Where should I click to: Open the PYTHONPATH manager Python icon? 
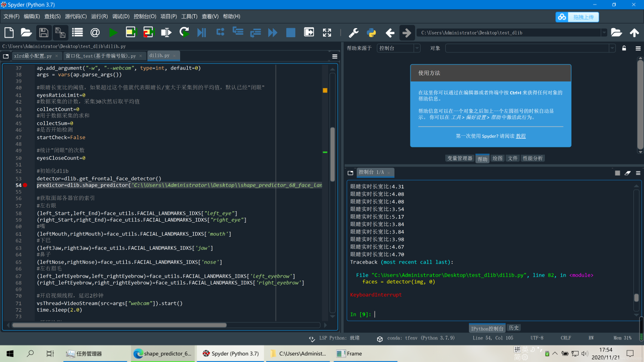[x=372, y=33]
